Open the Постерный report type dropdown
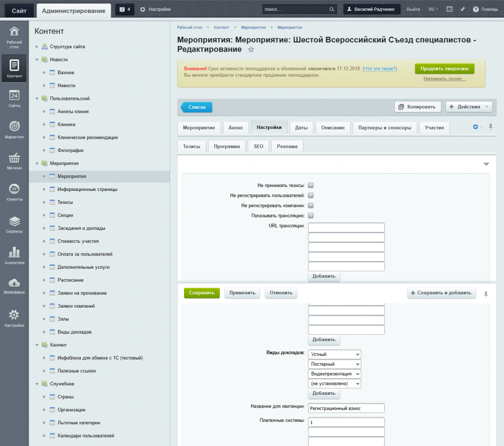Viewport: 504px width, 446px height. (x=334, y=364)
